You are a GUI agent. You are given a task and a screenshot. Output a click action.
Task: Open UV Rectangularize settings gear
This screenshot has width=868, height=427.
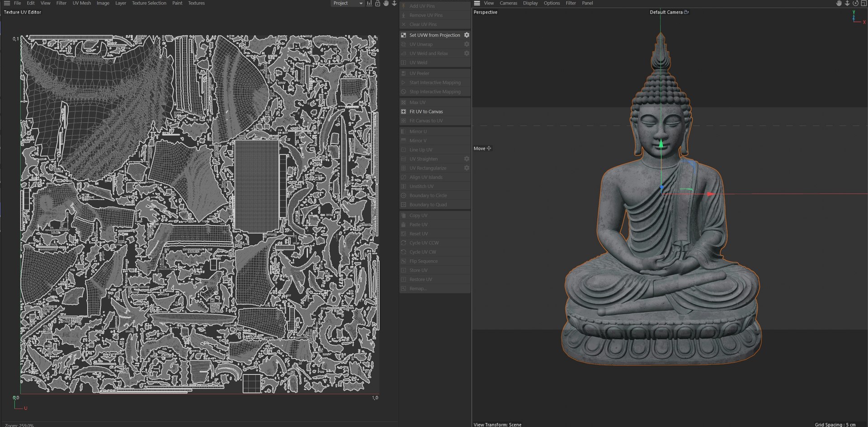coord(467,168)
